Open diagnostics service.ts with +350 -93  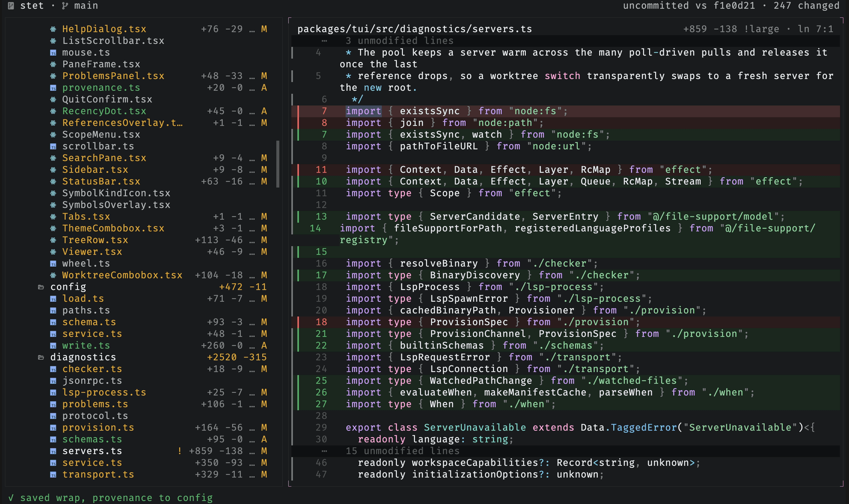(158, 463)
